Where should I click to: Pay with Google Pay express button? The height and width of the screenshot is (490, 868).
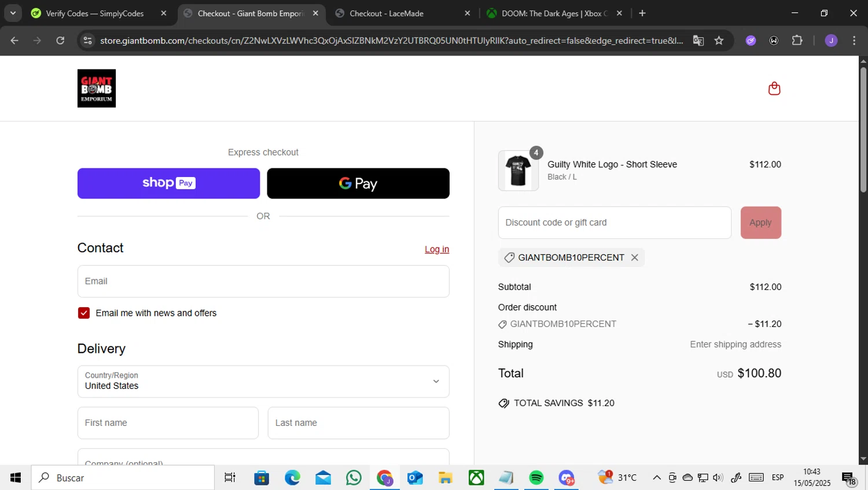click(358, 183)
